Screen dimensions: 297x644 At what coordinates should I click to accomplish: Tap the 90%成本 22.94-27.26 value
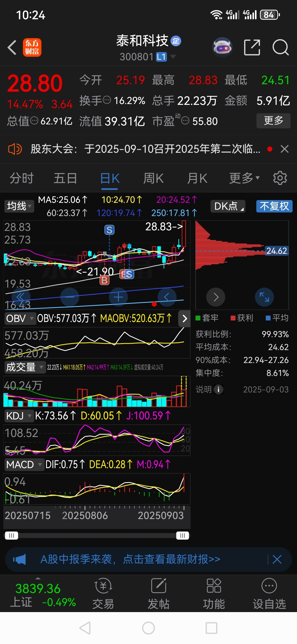[x=266, y=360]
